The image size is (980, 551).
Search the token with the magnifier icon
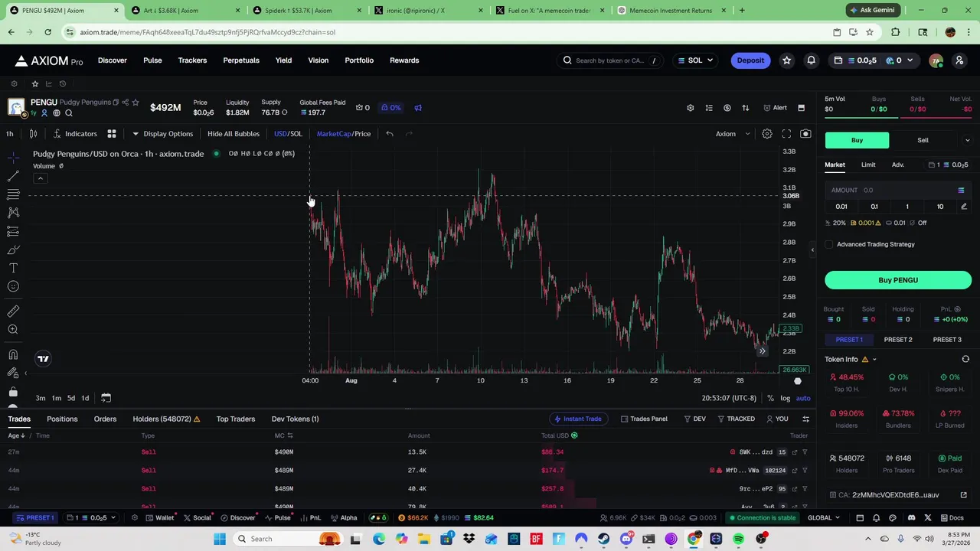(69, 113)
